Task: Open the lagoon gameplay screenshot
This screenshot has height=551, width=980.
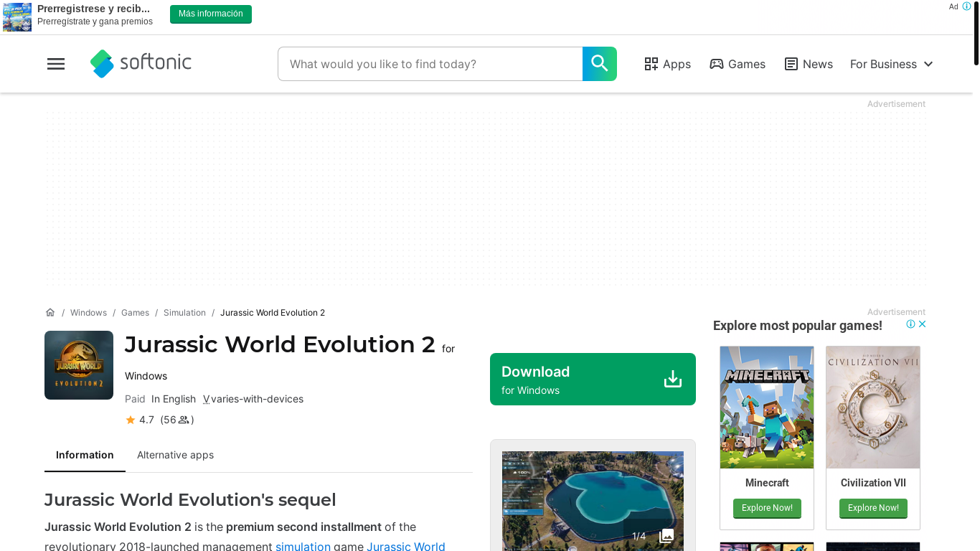Action: click(593, 501)
